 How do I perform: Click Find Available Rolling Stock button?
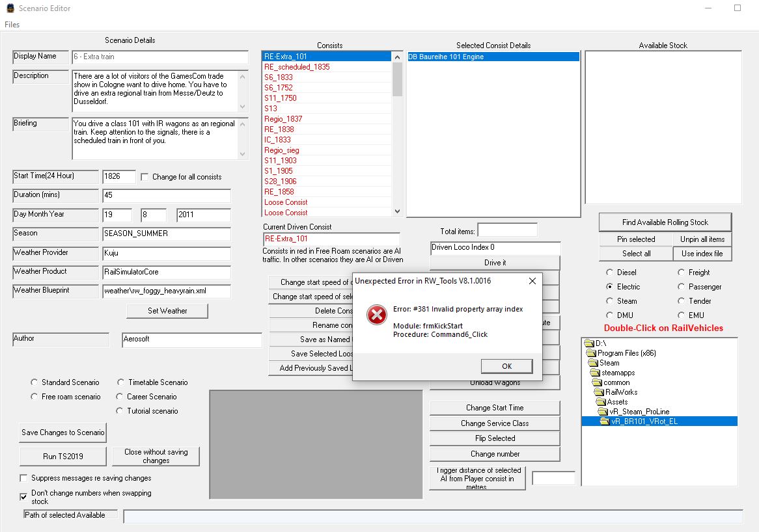coord(665,222)
